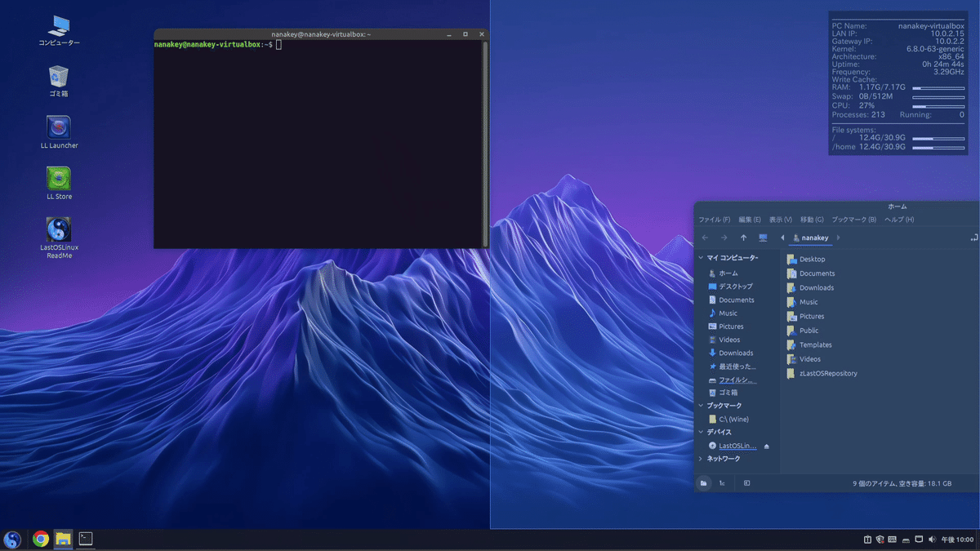Expand the ネットワーク section in the sidebar
Viewport: 980px width, 551px height.
[x=700, y=458]
